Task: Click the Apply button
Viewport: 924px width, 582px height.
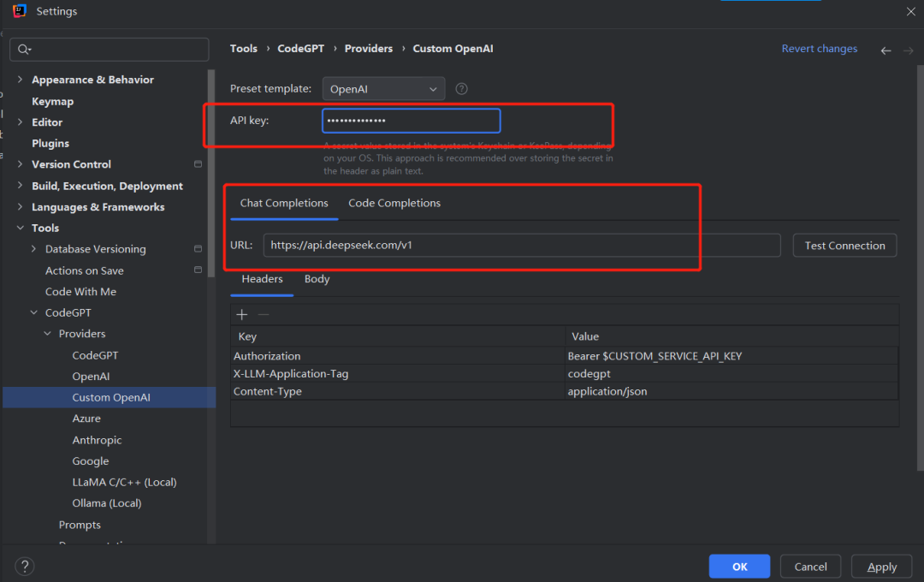Action: 881,567
